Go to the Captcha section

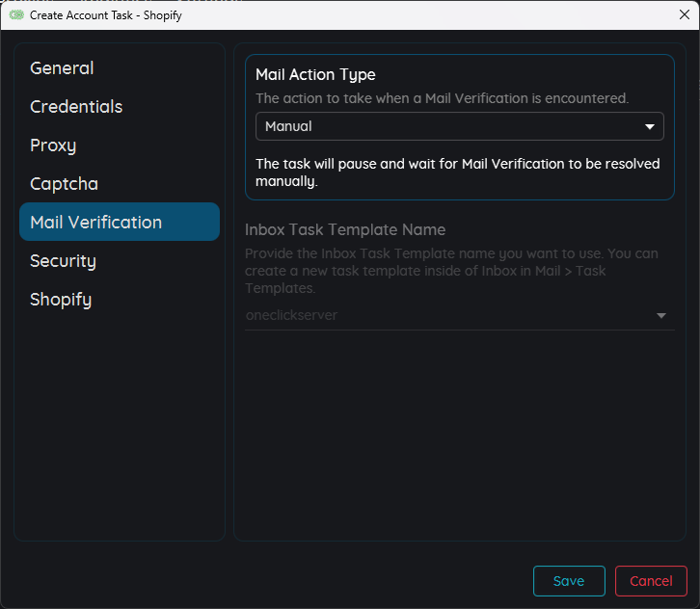coord(64,184)
